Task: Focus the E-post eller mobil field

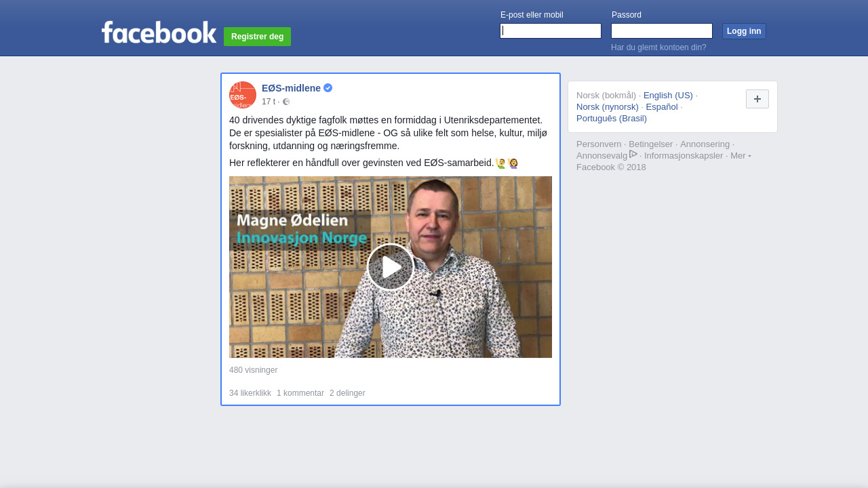Action: tap(551, 31)
